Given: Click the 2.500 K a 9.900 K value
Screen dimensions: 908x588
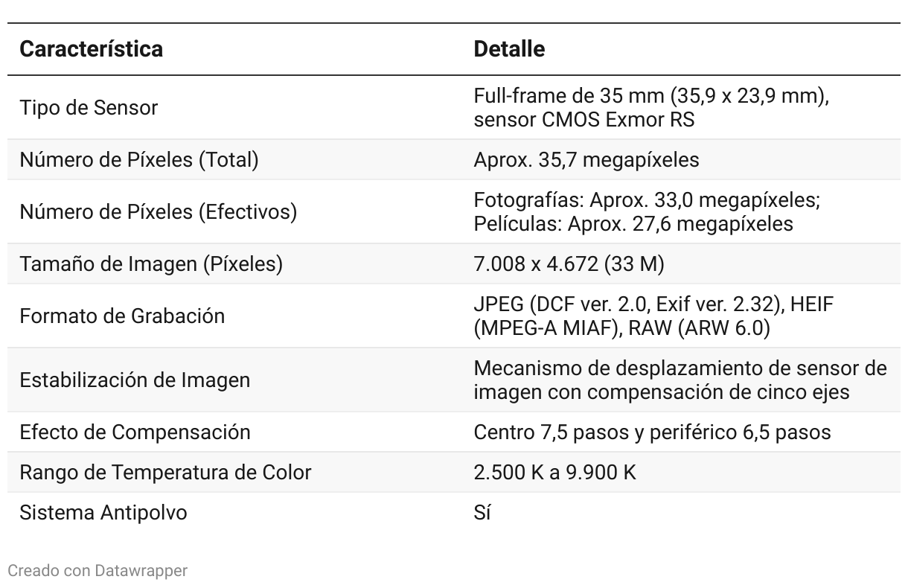Looking at the screenshot, I should [554, 472].
